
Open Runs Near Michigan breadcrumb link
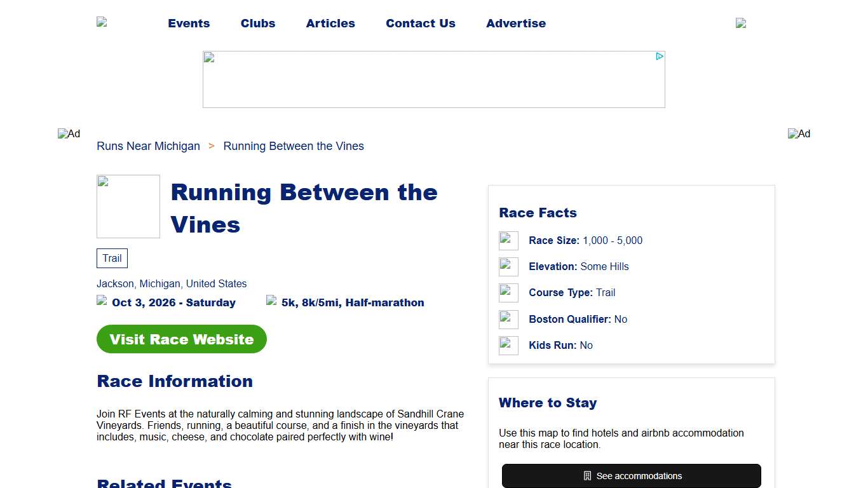click(x=148, y=146)
